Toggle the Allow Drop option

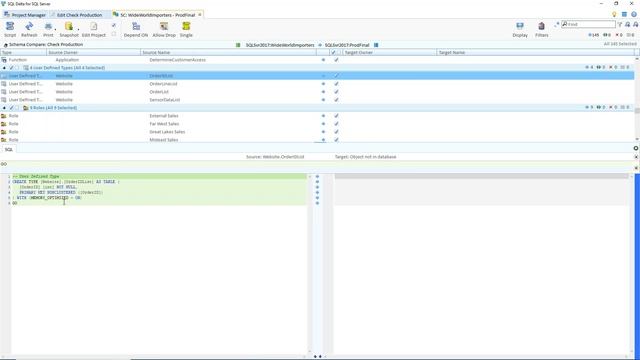click(x=164, y=29)
